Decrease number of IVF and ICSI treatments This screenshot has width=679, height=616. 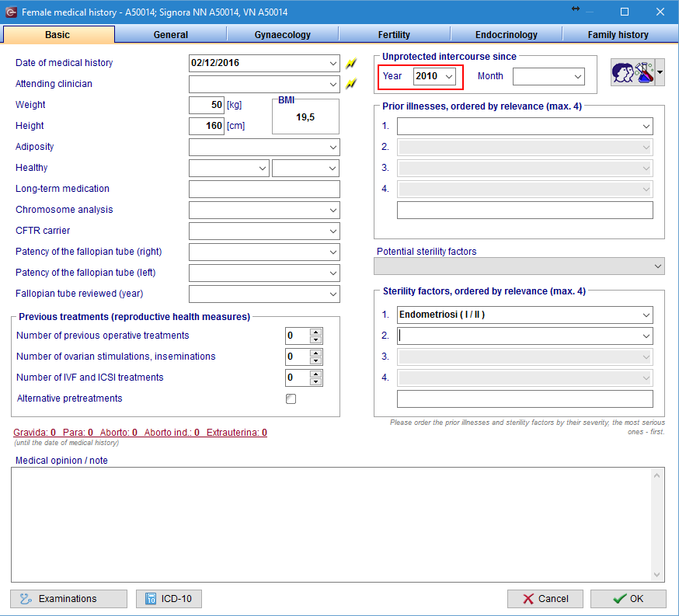(316, 381)
